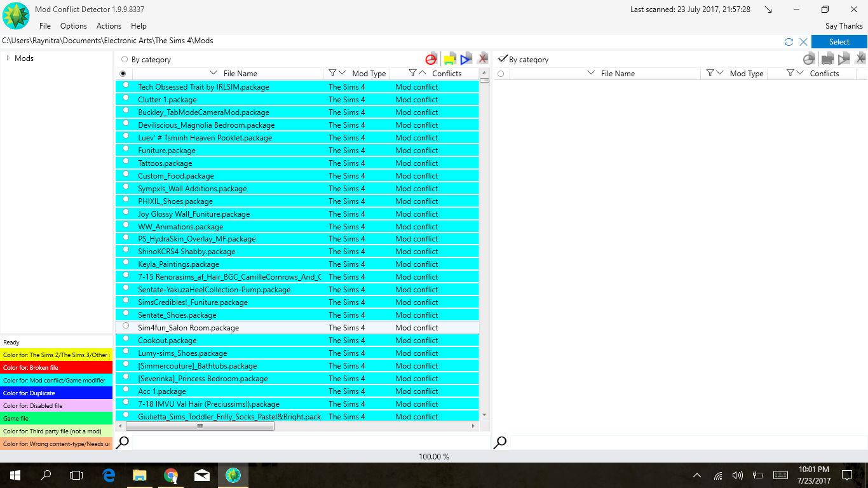Viewport: 868px width, 488px height.
Task: Toggle select-all radio in right header row
Action: [x=501, y=74]
